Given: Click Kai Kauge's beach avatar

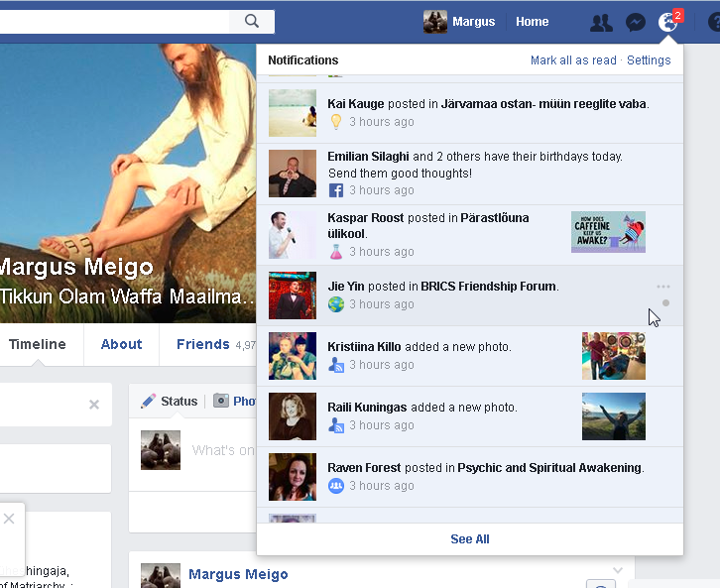Looking at the screenshot, I should [x=293, y=113].
